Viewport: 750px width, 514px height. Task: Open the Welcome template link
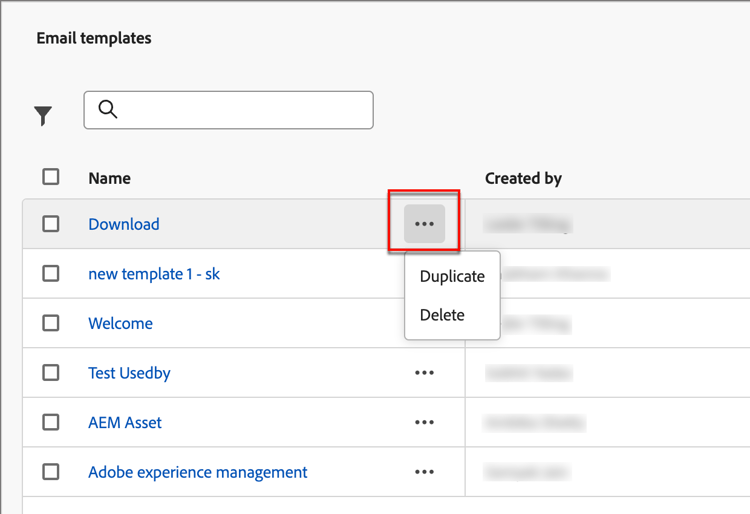(x=121, y=323)
